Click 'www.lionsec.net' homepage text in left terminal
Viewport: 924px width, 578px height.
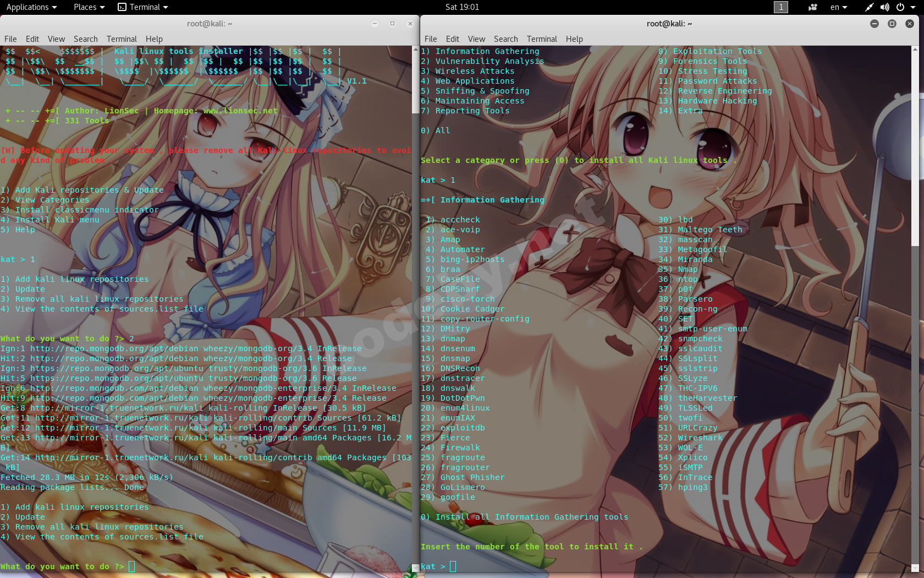[x=240, y=111]
